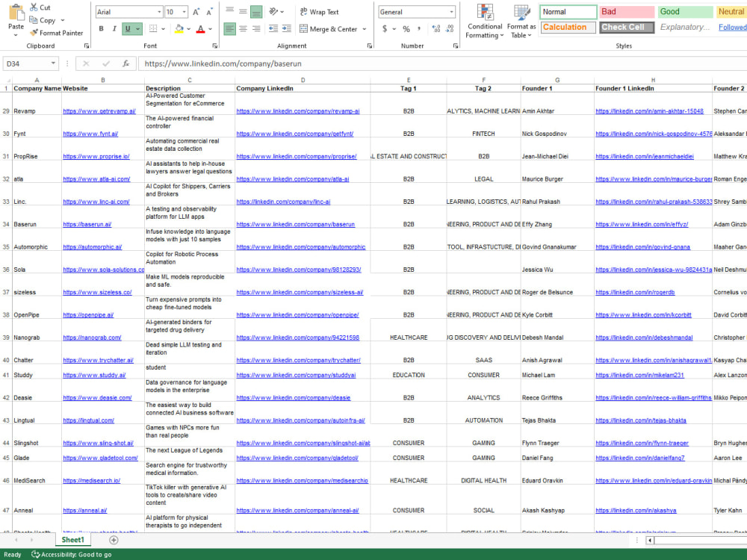This screenshot has height=560, width=747.
Task: Apply the Check Cell style
Action: point(627,27)
